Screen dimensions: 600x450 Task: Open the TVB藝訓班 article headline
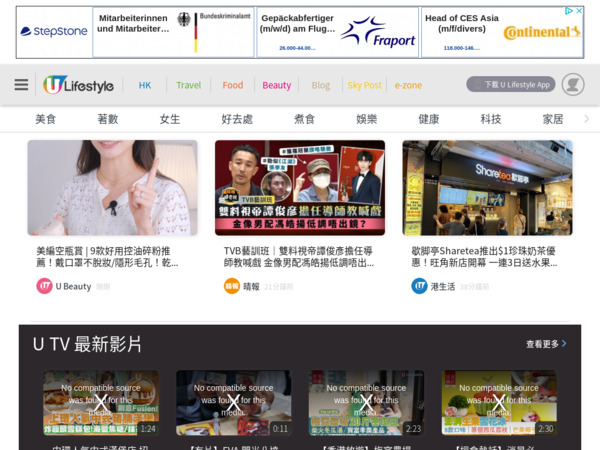[299, 257]
